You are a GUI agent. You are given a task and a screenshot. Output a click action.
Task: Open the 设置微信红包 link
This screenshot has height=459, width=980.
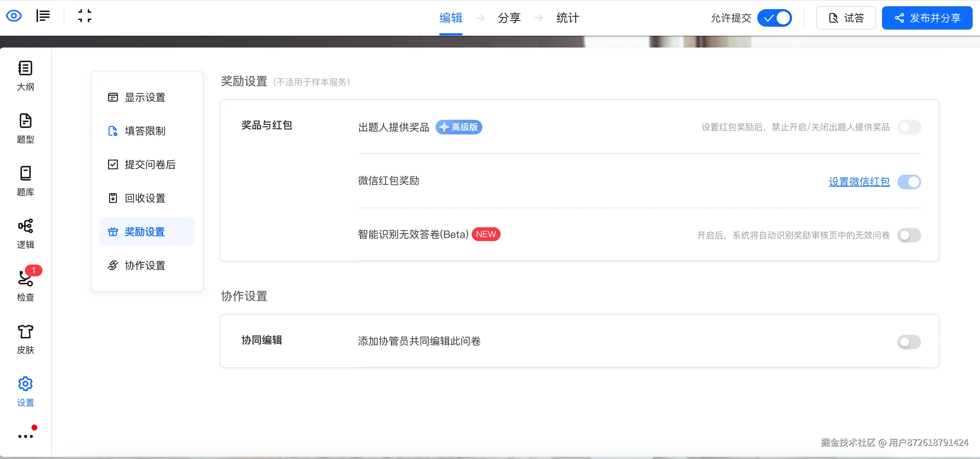(x=859, y=182)
